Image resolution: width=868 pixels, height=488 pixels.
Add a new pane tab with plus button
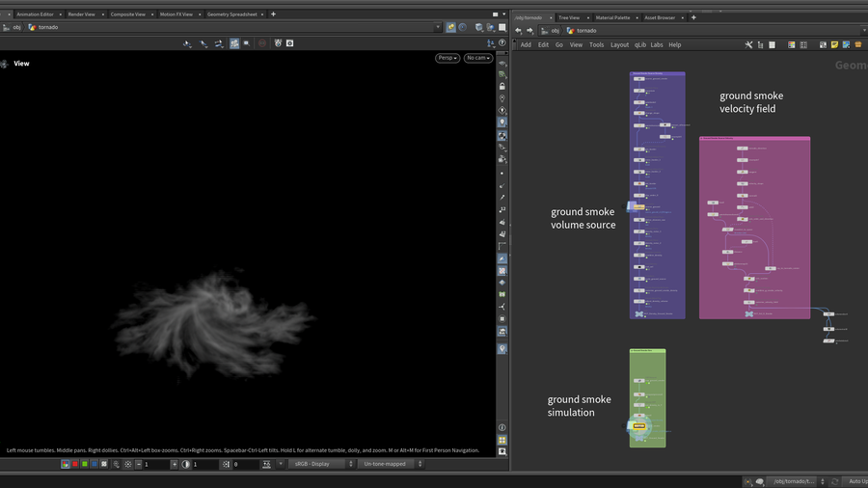[273, 14]
